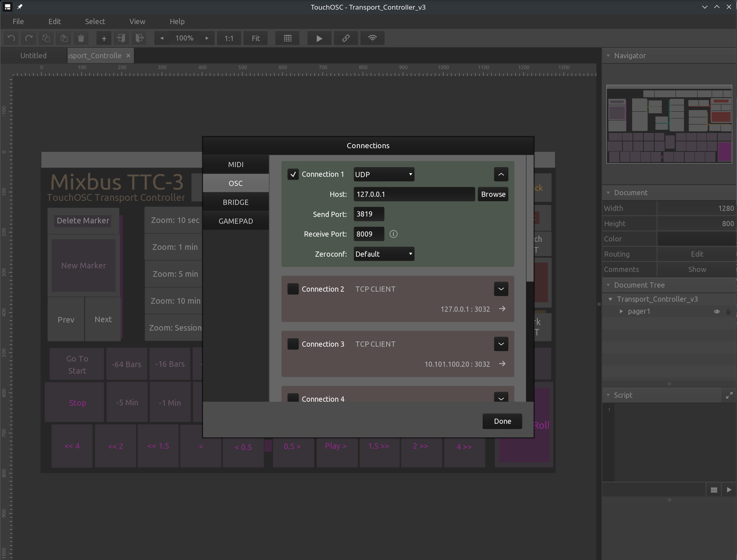737x560 pixels.
Task: Click the document Color swatch field
Action: click(696, 239)
